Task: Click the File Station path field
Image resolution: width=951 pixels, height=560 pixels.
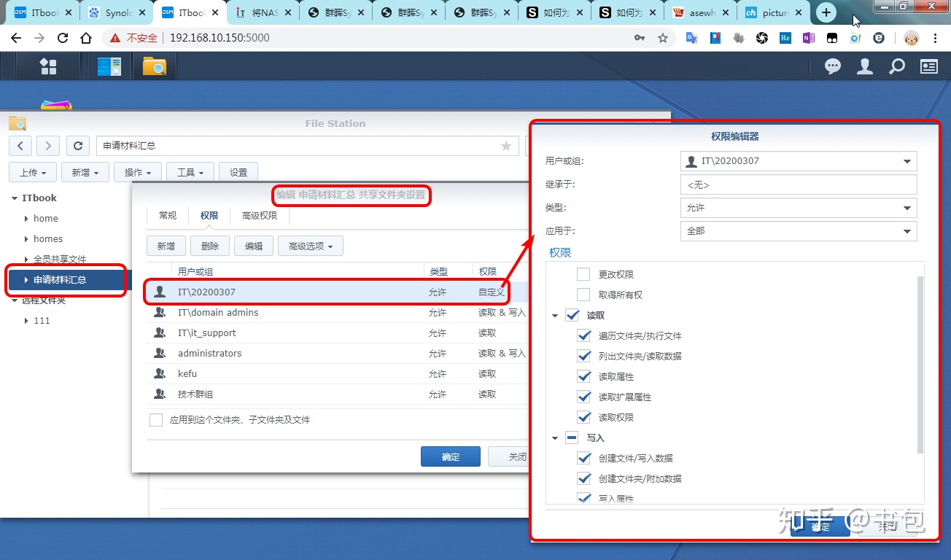Action: coord(306,146)
